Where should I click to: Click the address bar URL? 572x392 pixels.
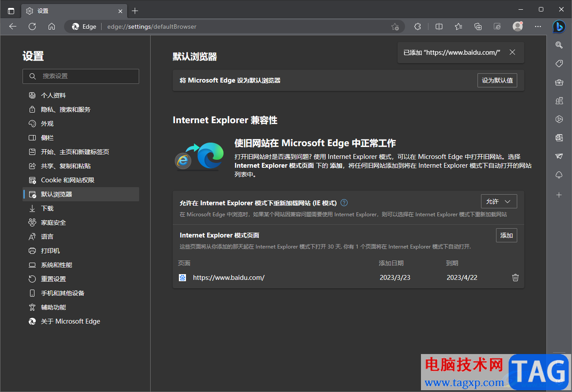point(152,26)
